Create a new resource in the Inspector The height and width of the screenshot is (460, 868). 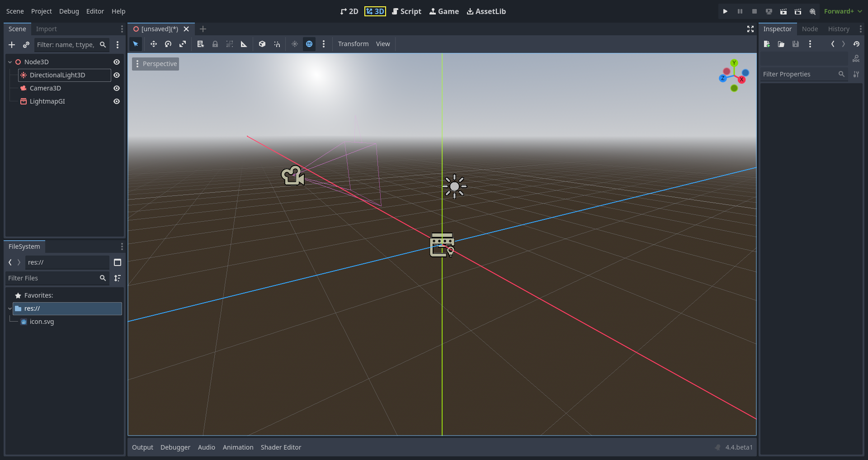(x=767, y=44)
